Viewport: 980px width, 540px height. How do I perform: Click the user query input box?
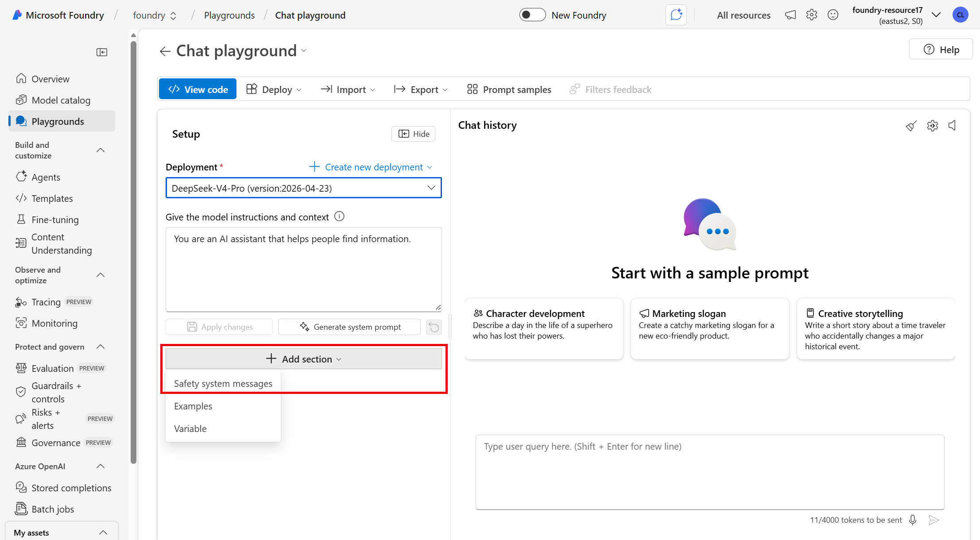[710, 472]
